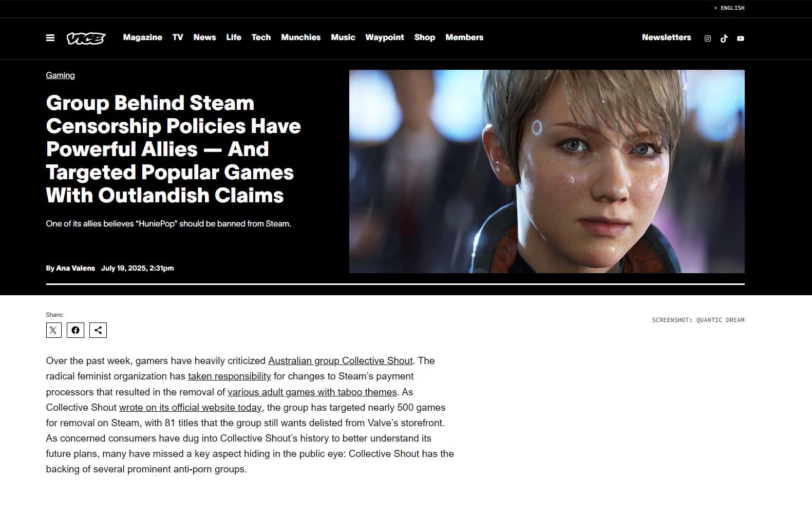Open VICE YouTube icon
812x515 pixels.
(741, 39)
